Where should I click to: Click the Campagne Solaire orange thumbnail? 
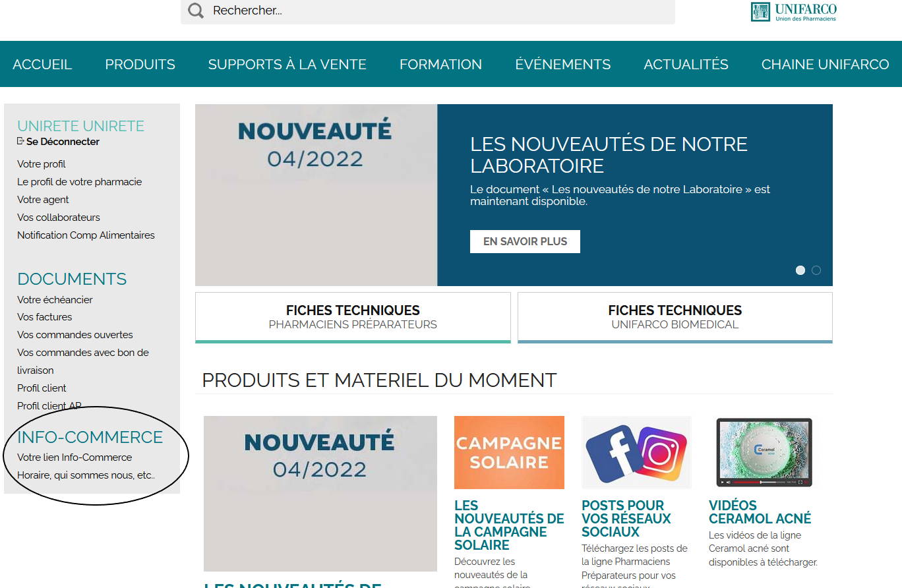509,452
